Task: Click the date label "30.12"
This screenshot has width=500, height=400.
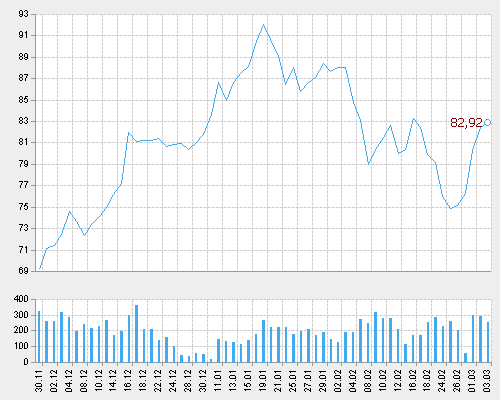Action: [203, 380]
